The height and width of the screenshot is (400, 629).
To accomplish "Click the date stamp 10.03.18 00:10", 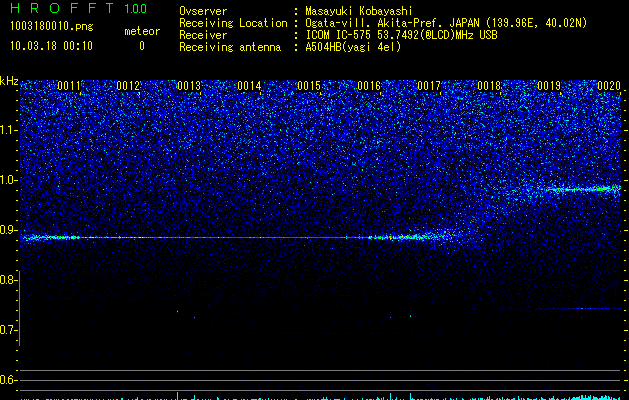I will (x=51, y=46).
